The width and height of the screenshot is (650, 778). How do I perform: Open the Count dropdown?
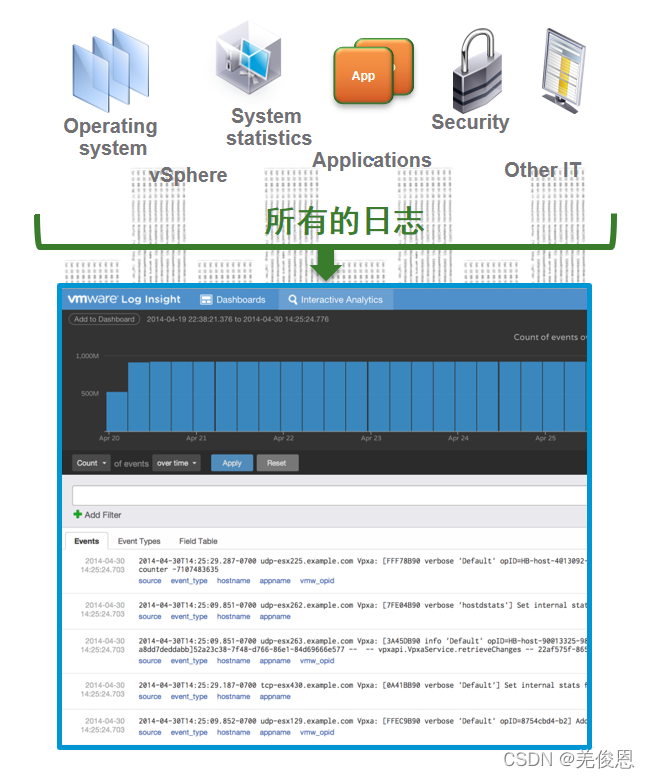click(x=91, y=463)
